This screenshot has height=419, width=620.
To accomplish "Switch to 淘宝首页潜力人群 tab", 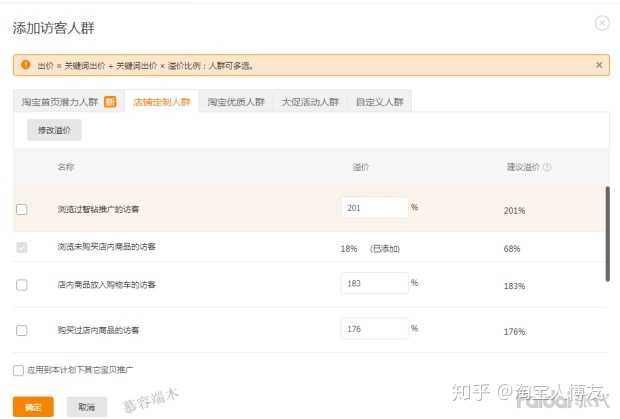I will click(x=61, y=102).
